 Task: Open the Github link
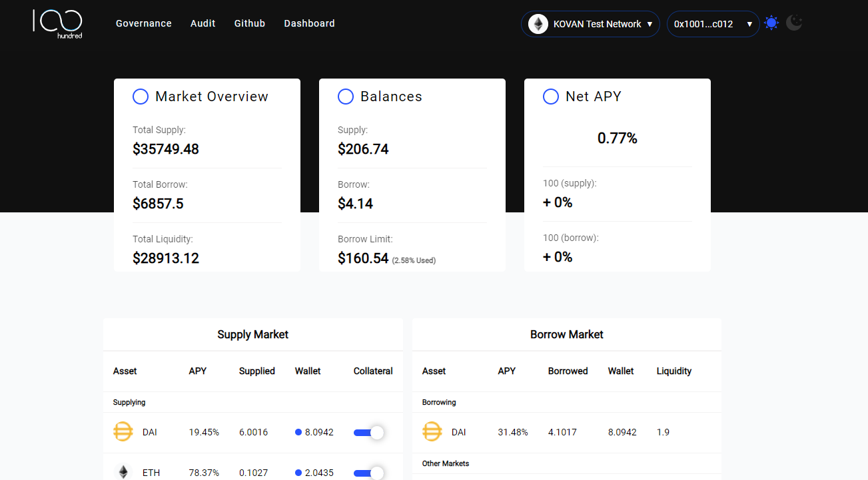coord(250,23)
